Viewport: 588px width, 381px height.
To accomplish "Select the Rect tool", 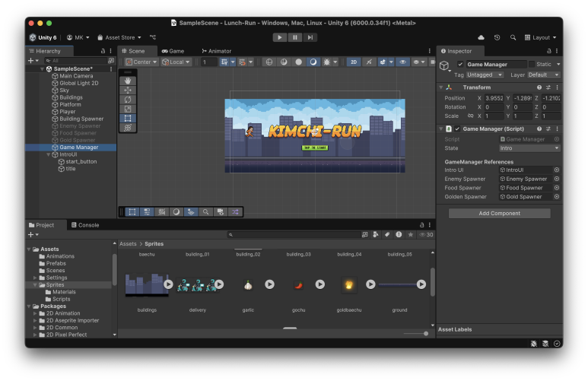I will [x=128, y=118].
